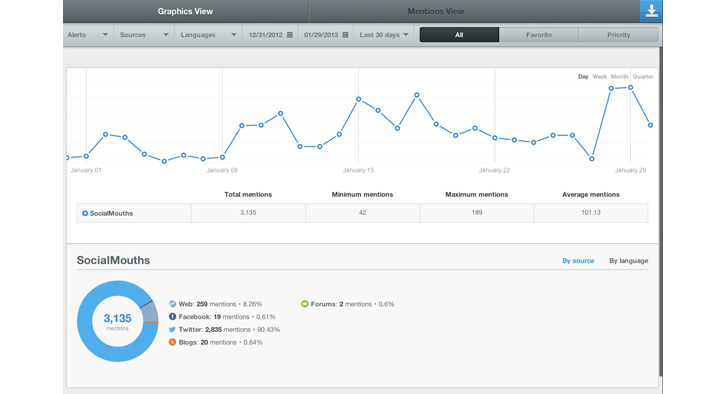Select the All mentions filter
Image resolution: width=724 pixels, height=394 pixels.
click(459, 35)
